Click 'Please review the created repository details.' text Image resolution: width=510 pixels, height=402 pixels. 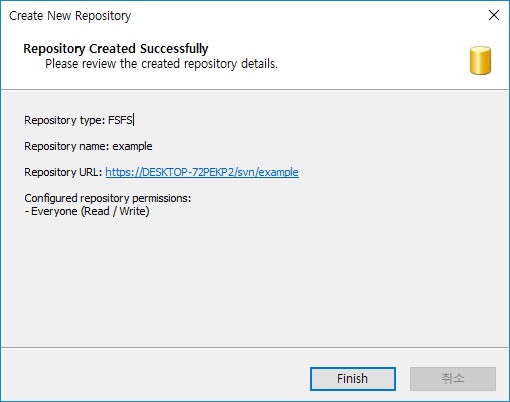[161, 64]
